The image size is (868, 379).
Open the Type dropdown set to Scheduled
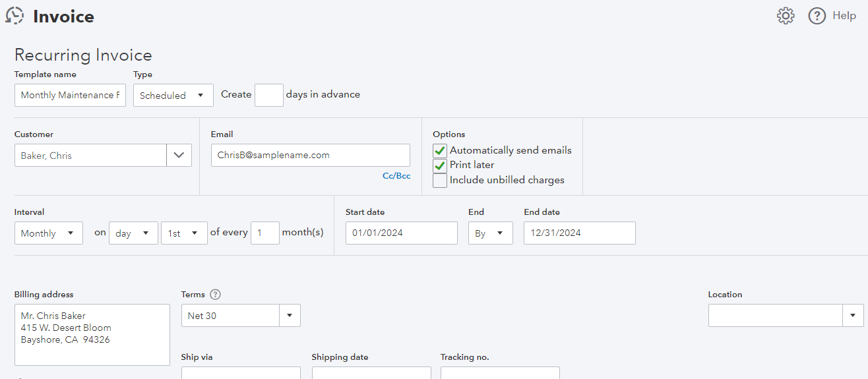[173, 95]
